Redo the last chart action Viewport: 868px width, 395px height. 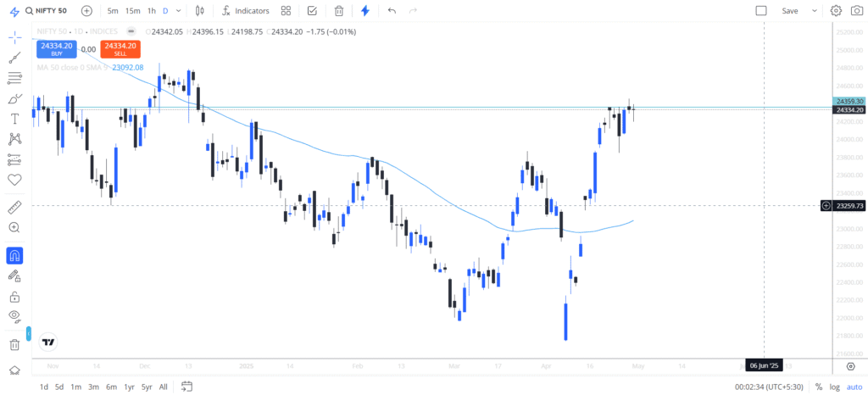pos(413,10)
